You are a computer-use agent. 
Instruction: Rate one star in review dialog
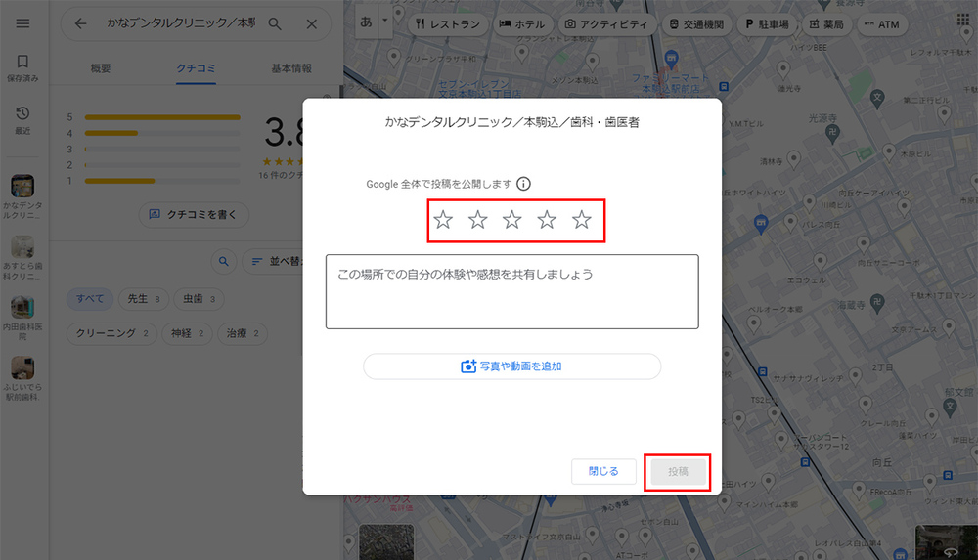click(443, 220)
